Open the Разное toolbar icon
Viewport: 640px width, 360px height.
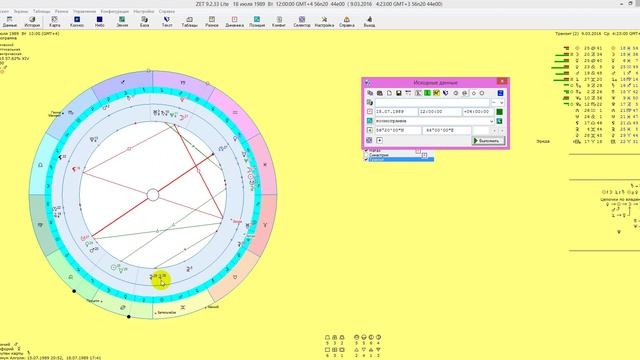pyautogui.click(x=212, y=22)
